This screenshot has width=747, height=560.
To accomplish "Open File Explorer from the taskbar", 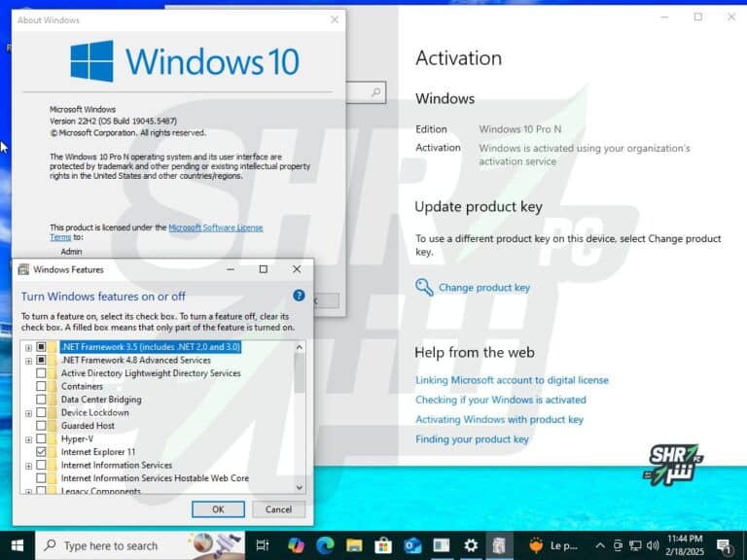I will coord(355,545).
